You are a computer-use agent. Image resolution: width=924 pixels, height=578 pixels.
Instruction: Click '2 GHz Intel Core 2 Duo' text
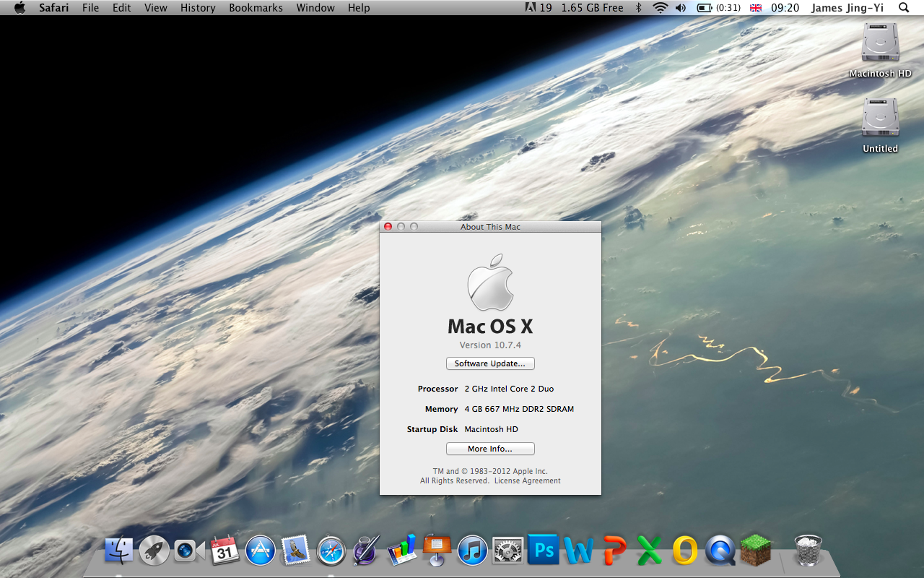[509, 389]
